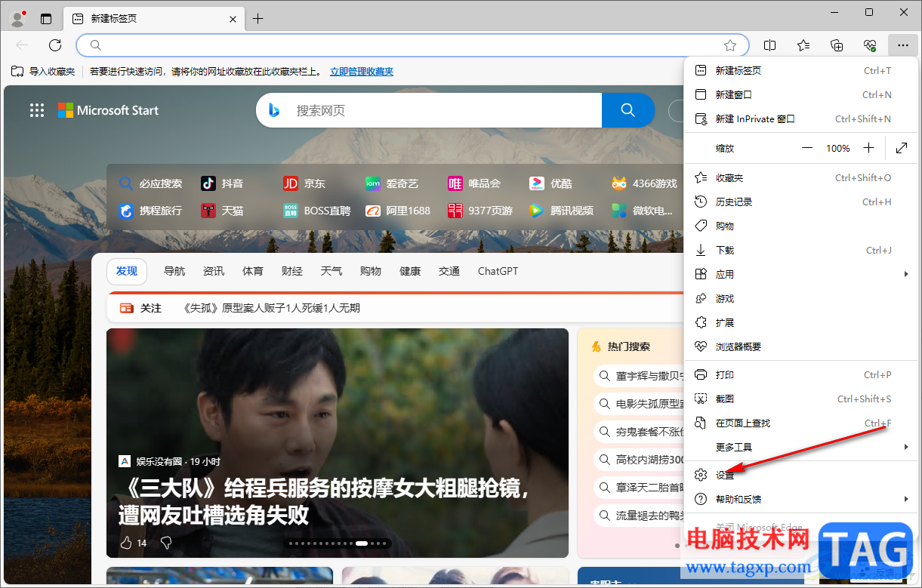Image resolution: width=922 pixels, height=588 pixels.
Task: Switch to the 发现 feed tab
Action: point(127,271)
